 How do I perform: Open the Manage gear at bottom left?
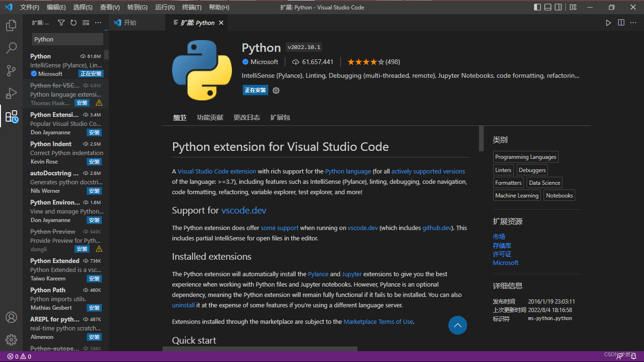[x=11, y=339]
